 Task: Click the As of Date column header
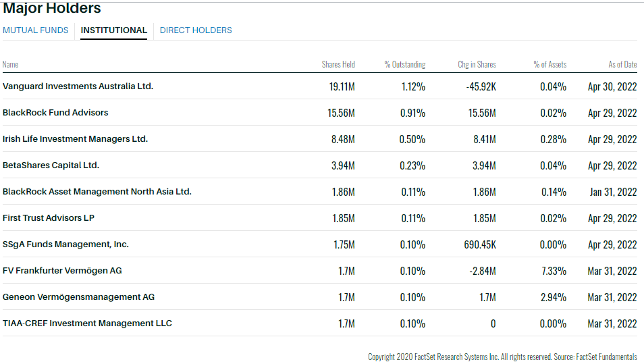622,65
